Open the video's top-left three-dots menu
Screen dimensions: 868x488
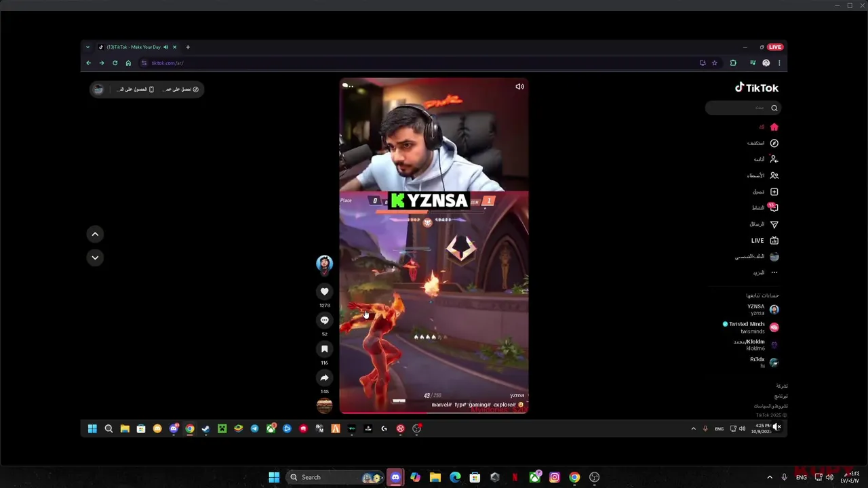click(347, 85)
